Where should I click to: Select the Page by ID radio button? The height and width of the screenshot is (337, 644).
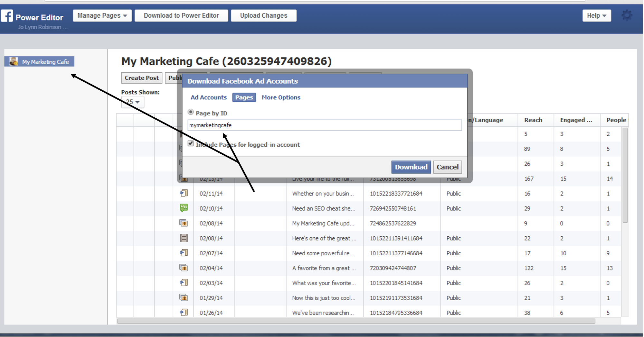point(191,112)
